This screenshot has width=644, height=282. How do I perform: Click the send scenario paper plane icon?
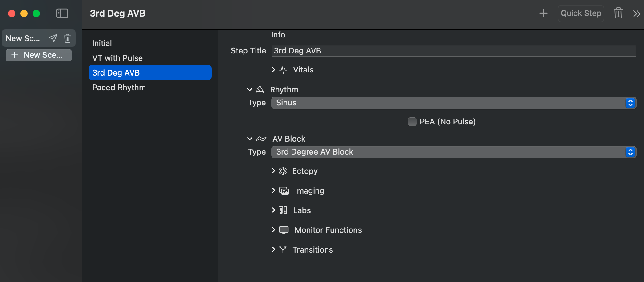click(x=53, y=38)
